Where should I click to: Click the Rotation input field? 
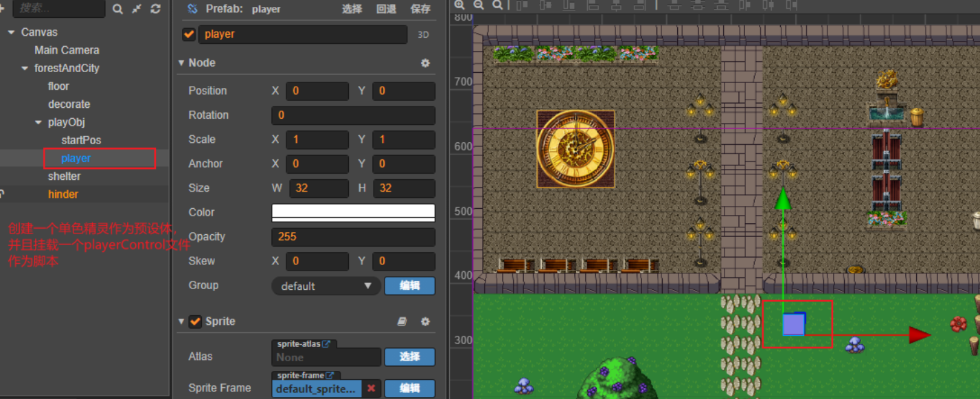(354, 115)
